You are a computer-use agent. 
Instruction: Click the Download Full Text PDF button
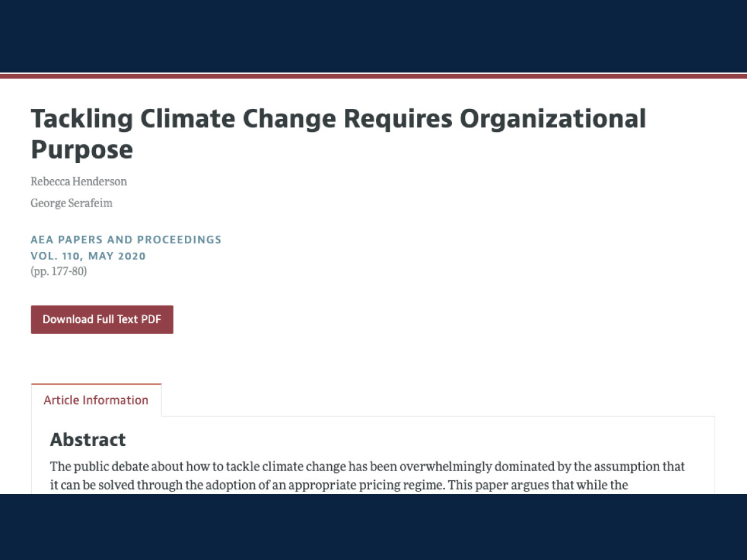click(x=102, y=319)
